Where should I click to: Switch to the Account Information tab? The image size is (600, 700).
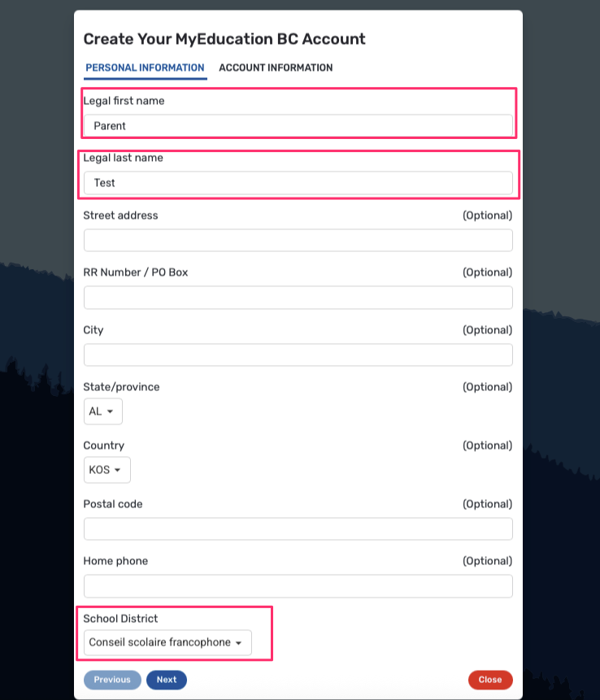[276, 67]
